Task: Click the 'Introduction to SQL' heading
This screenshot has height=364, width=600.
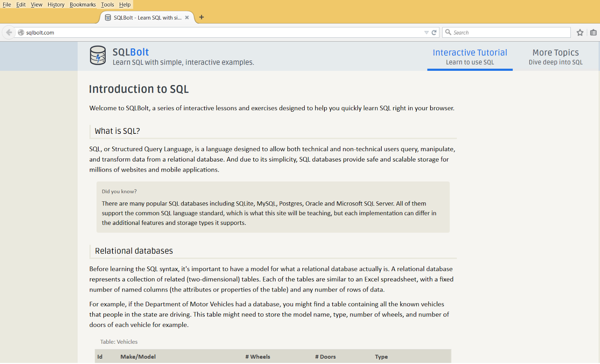Action: [x=139, y=89]
